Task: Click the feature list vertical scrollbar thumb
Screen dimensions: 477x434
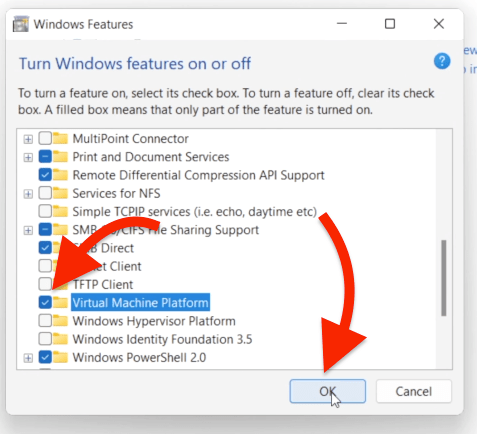Action: 444,278
